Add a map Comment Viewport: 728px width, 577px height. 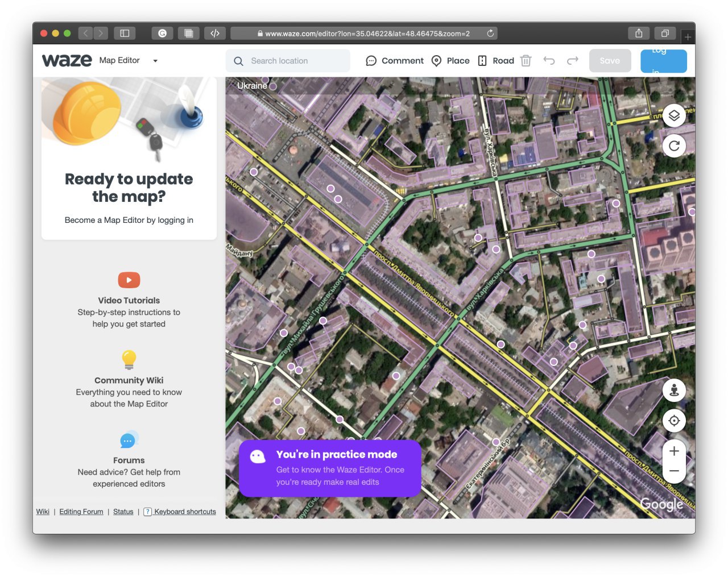[394, 61]
